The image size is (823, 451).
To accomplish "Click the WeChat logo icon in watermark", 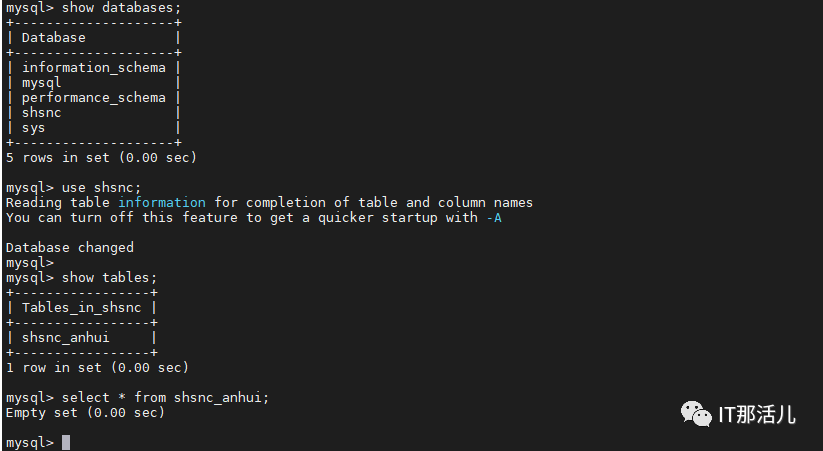I will (696, 414).
